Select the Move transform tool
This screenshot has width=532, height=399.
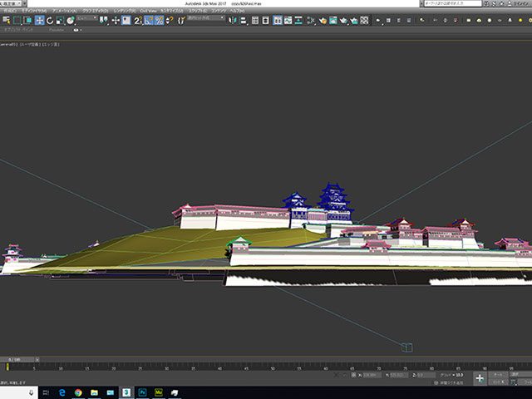[39, 20]
